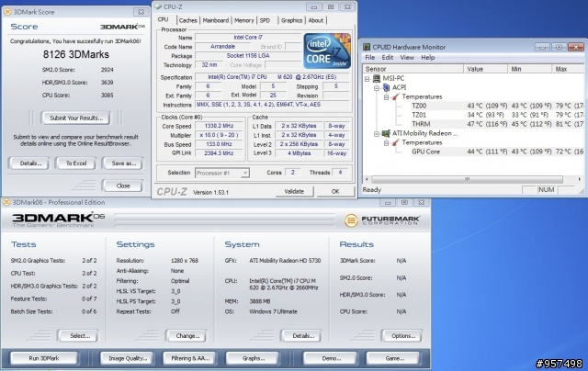The width and height of the screenshot is (588, 371).
Task: Click the CPU-Z title bar icon
Action: tap(158, 6)
